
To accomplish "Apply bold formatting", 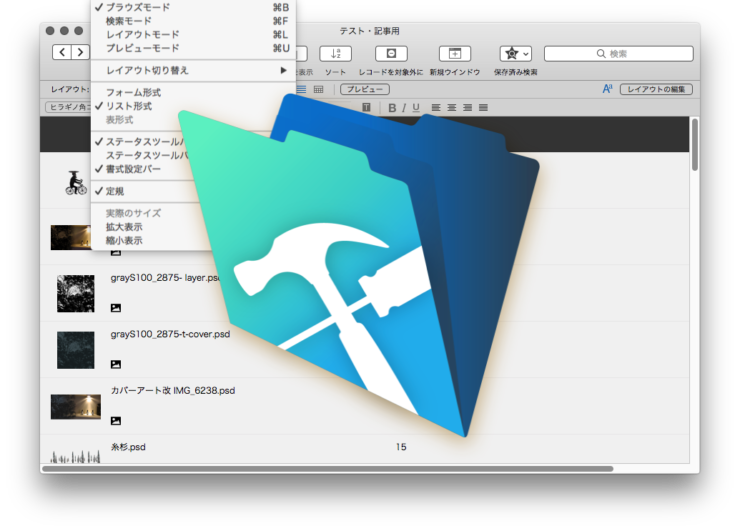I will 392,108.
